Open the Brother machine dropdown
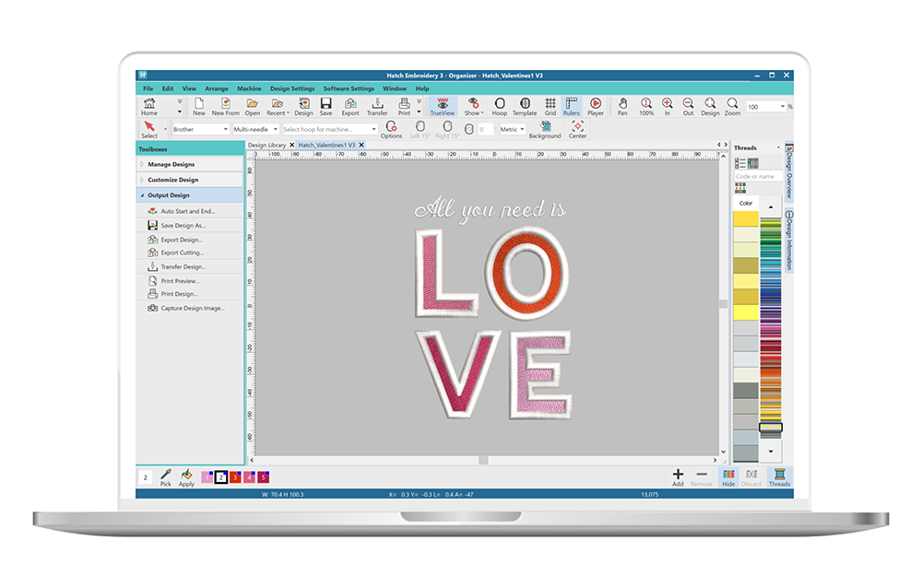This screenshot has width=922, height=588. 200,130
